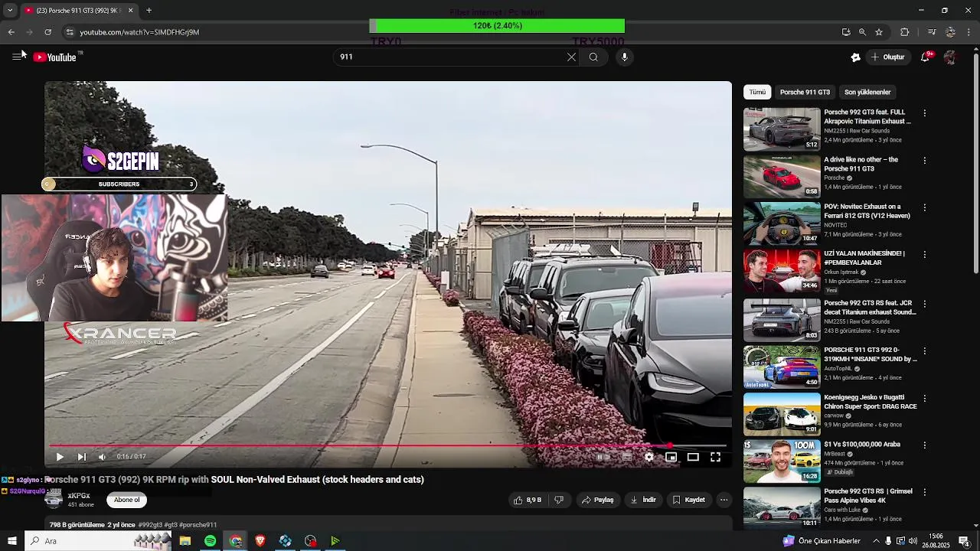980x551 pixels.
Task: Open options for UZİ YALAN MAKİNESİNDE video
Action: 924,255
